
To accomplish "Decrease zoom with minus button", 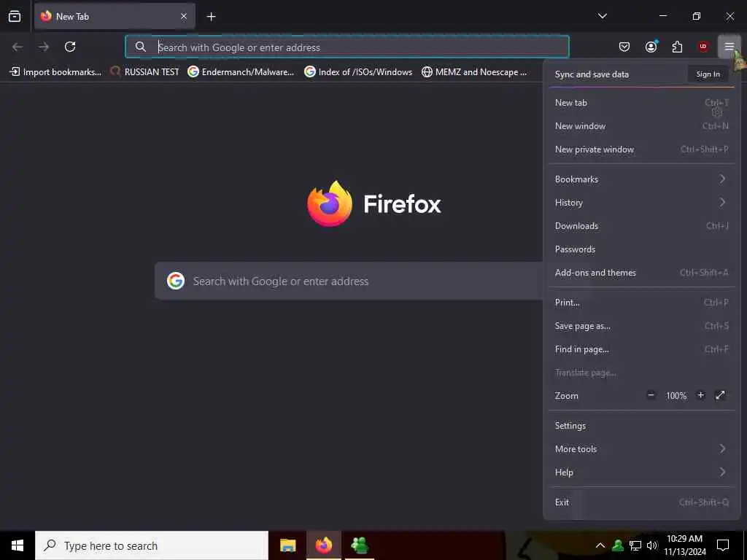I will coord(651,394).
